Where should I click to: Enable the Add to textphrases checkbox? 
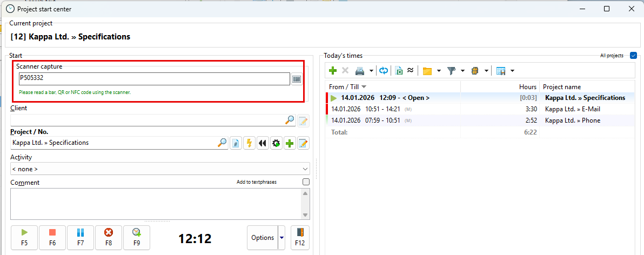click(x=306, y=182)
